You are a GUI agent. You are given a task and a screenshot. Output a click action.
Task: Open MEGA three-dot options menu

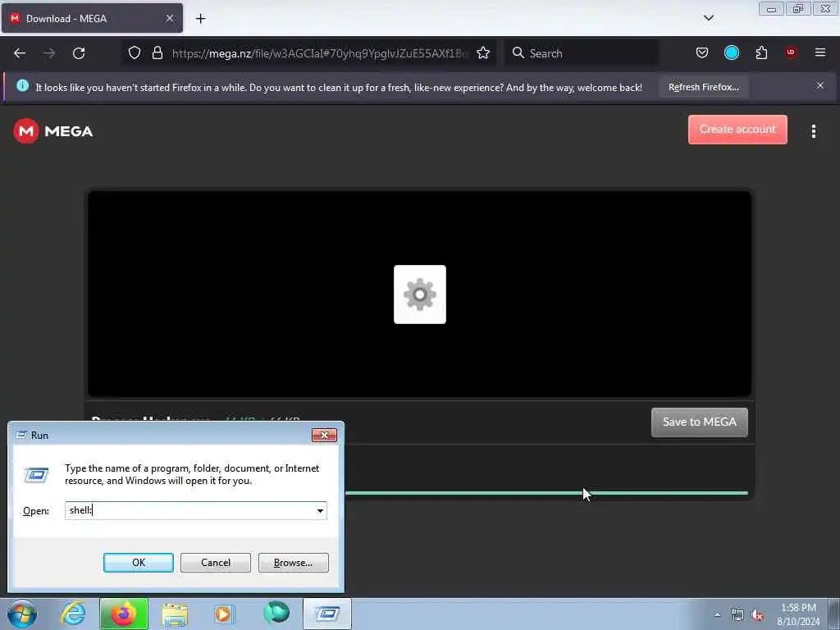click(x=813, y=131)
